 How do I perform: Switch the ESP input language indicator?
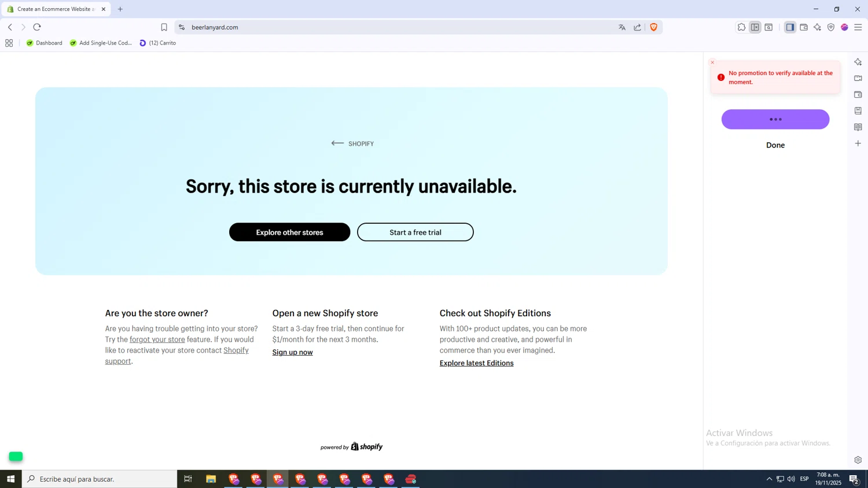pyautogui.click(x=804, y=479)
